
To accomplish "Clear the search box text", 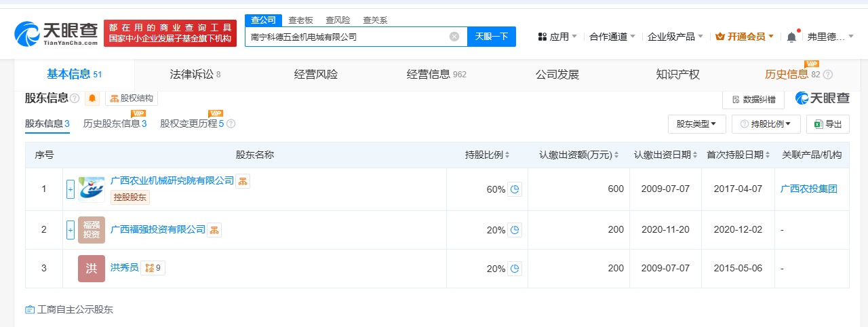I will tap(454, 37).
